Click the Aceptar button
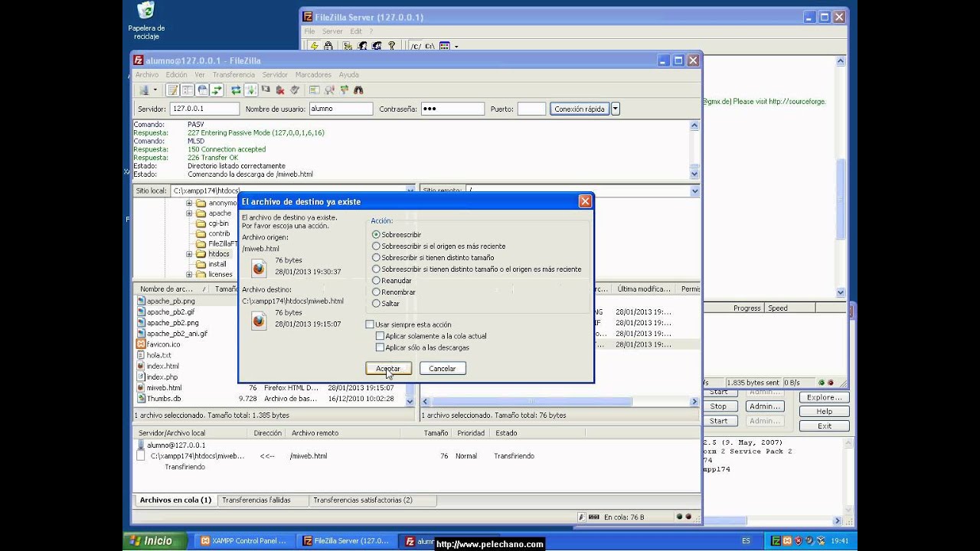The height and width of the screenshot is (551, 980). tap(388, 368)
